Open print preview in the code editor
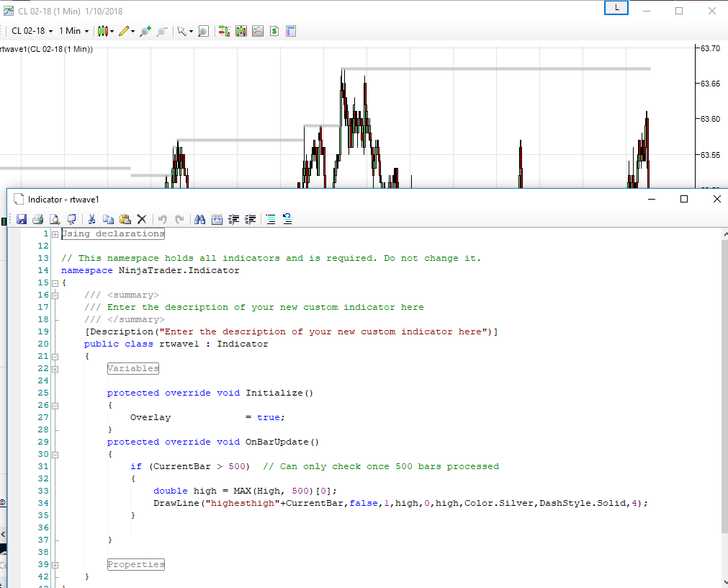The width and height of the screenshot is (728, 588). (x=55, y=219)
